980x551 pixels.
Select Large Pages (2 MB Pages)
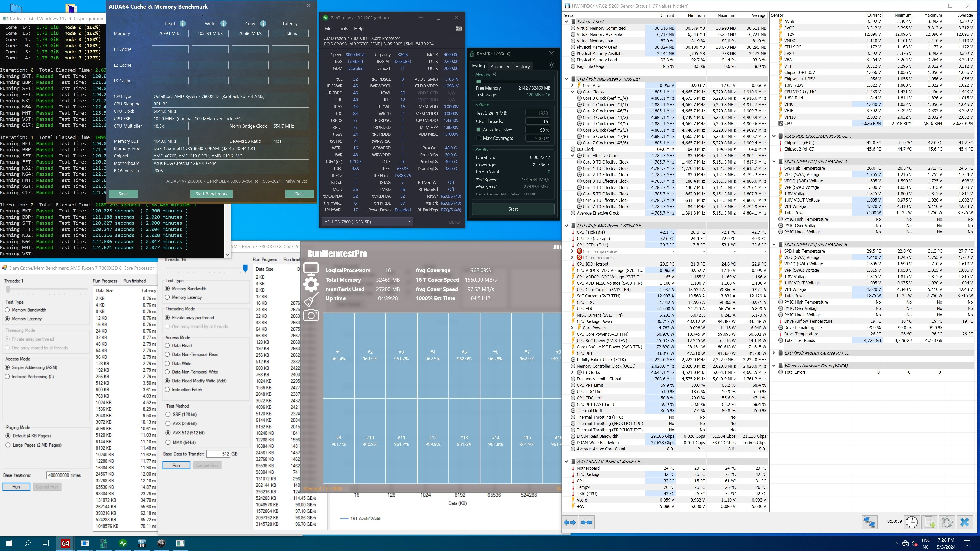pos(33,445)
